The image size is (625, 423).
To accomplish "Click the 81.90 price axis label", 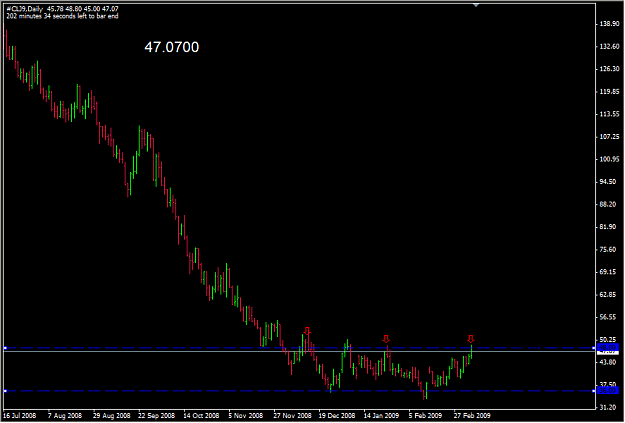I will tap(608, 227).
